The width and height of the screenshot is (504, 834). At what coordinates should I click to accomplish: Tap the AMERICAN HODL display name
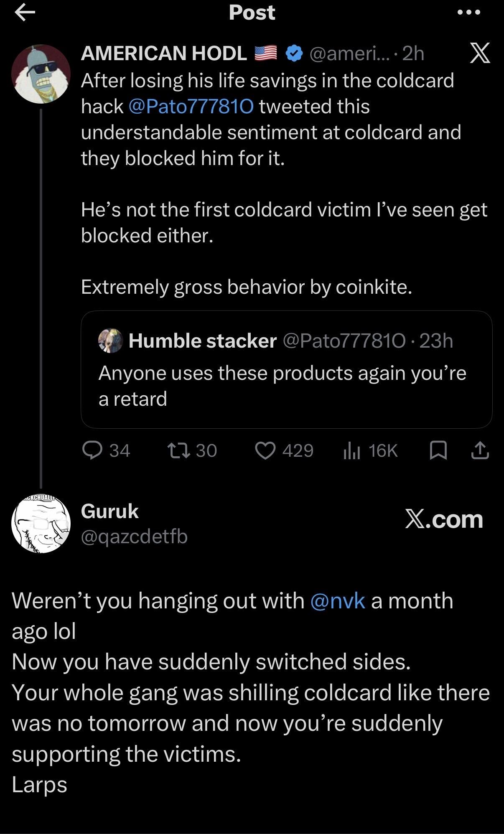coord(164,53)
